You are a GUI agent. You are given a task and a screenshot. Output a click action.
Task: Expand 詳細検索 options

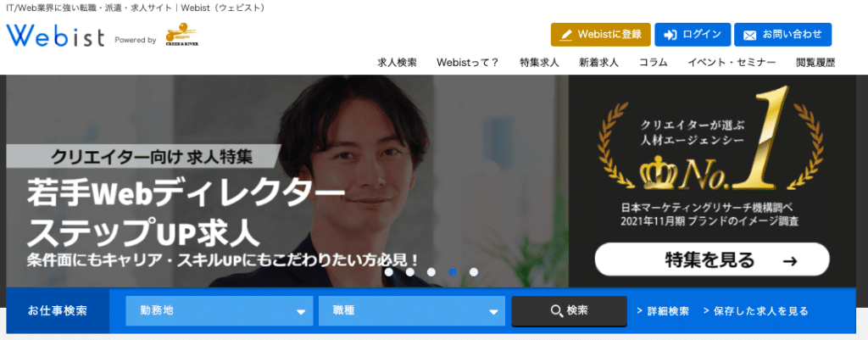point(663,311)
